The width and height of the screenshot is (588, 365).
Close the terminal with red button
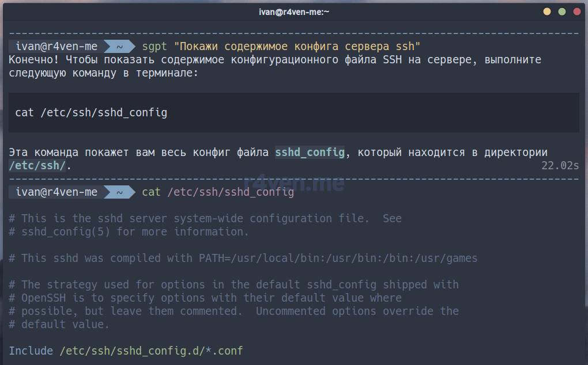pos(575,12)
